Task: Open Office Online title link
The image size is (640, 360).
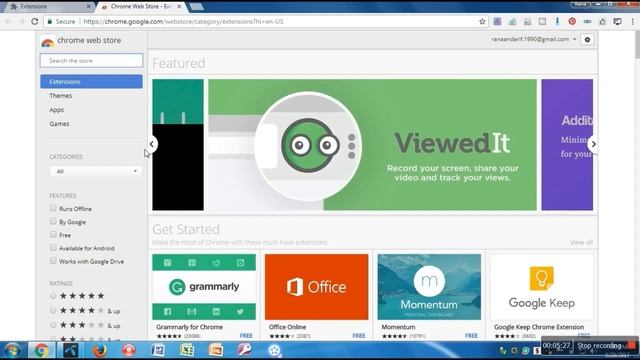Action: tap(287, 327)
